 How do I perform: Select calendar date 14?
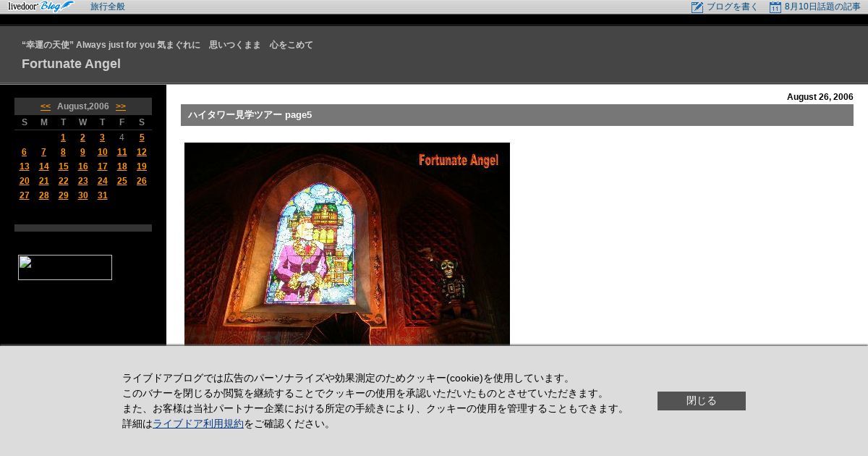pos(43,166)
